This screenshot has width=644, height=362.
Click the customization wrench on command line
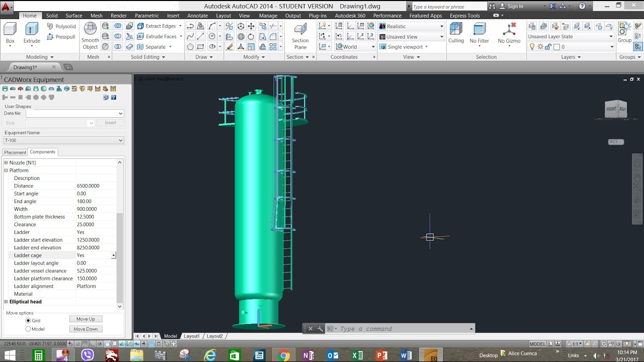point(319,329)
